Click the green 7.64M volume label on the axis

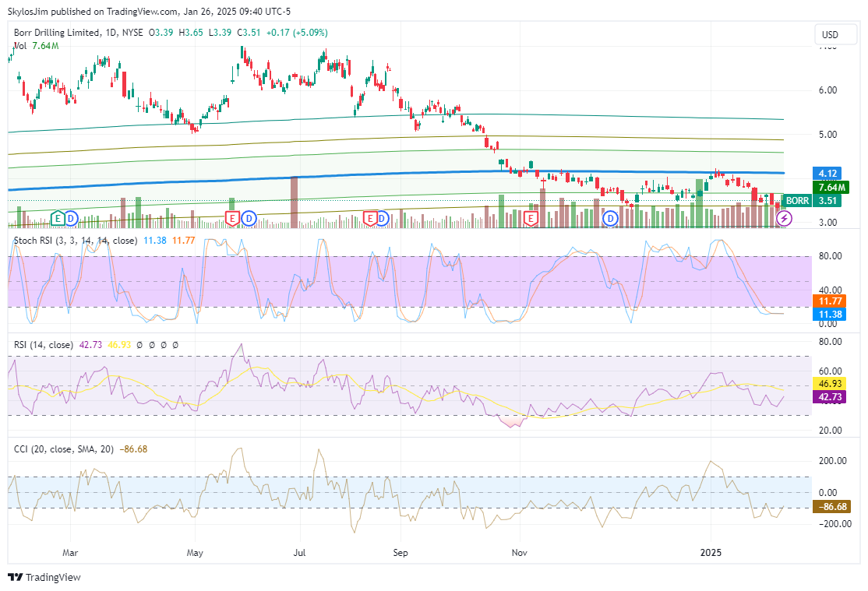point(831,187)
